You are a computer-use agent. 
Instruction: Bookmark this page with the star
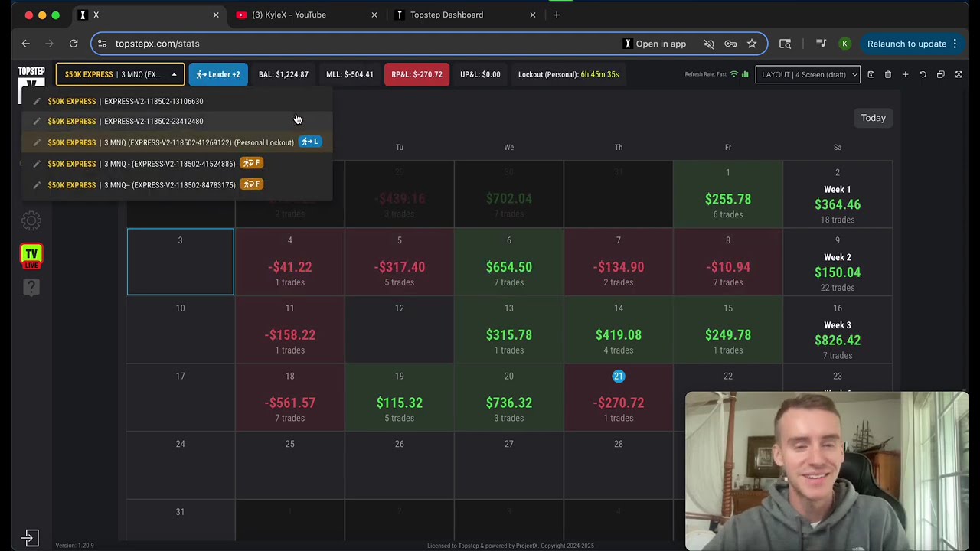[x=752, y=44]
